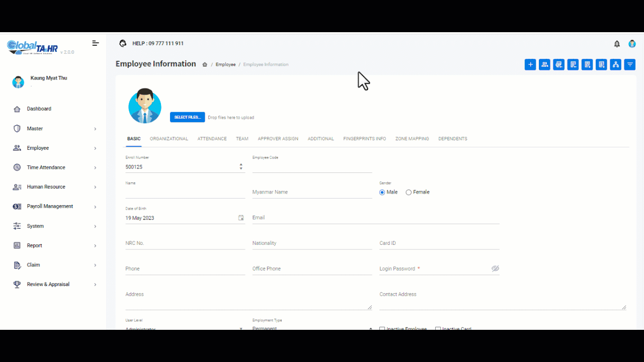This screenshot has height=362, width=644.
Task: Open Date of Birth calendar picker
Action: pyautogui.click(x=241, y=218)
